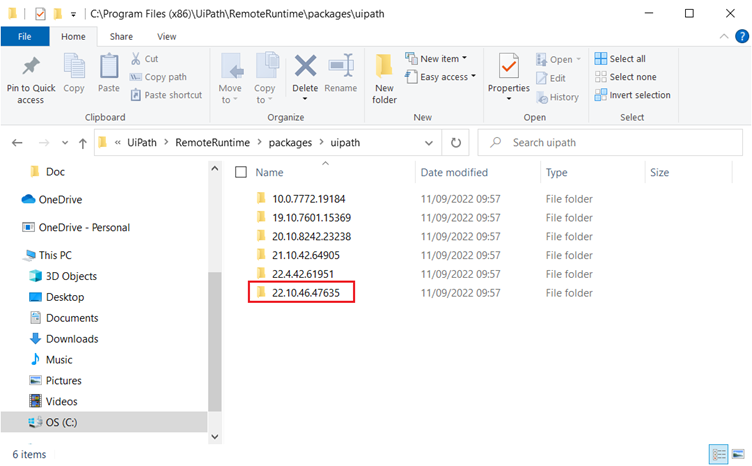Screen dimensions: 752x466
Task: Click the Pin to Quick access icon
Action: tap(30, 68)
